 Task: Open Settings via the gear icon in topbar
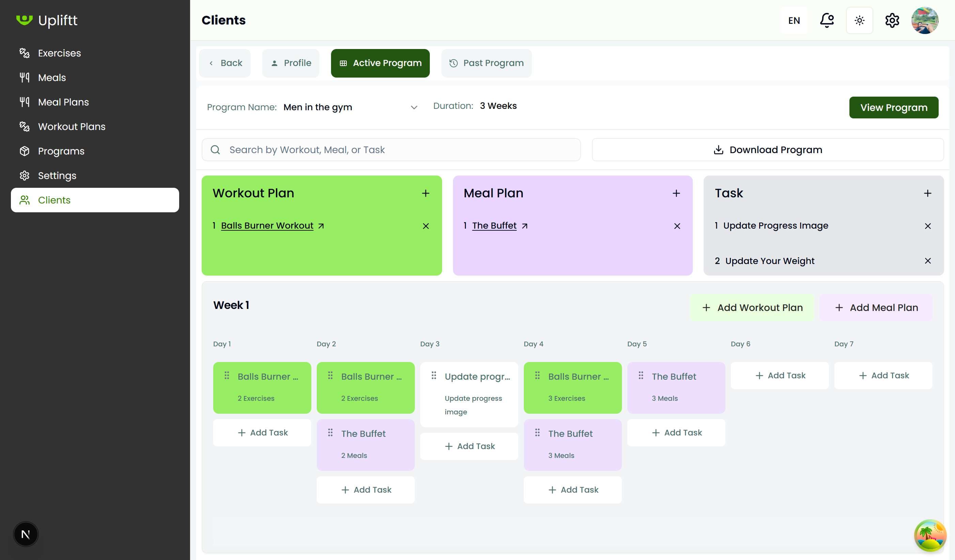892,20
